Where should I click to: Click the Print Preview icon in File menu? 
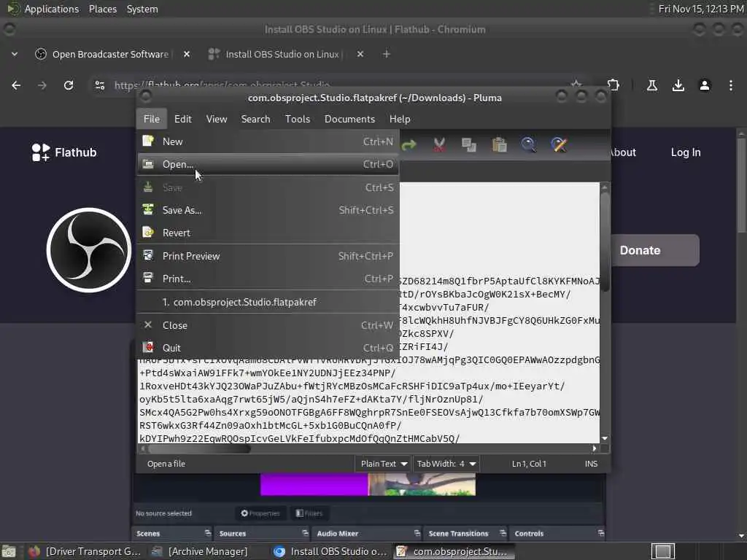click(148, 255)
